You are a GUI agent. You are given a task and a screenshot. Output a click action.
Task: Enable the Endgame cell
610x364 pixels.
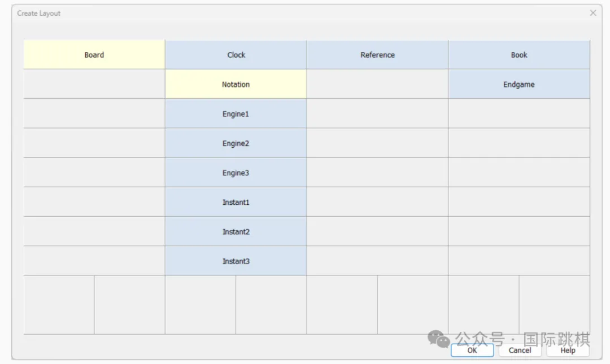pos(519,85)
